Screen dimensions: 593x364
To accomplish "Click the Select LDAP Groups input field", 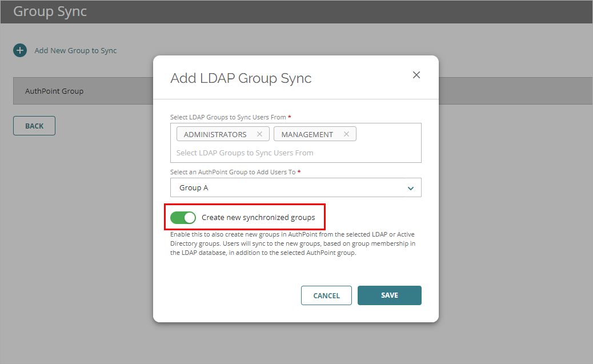I will (296, 153).
